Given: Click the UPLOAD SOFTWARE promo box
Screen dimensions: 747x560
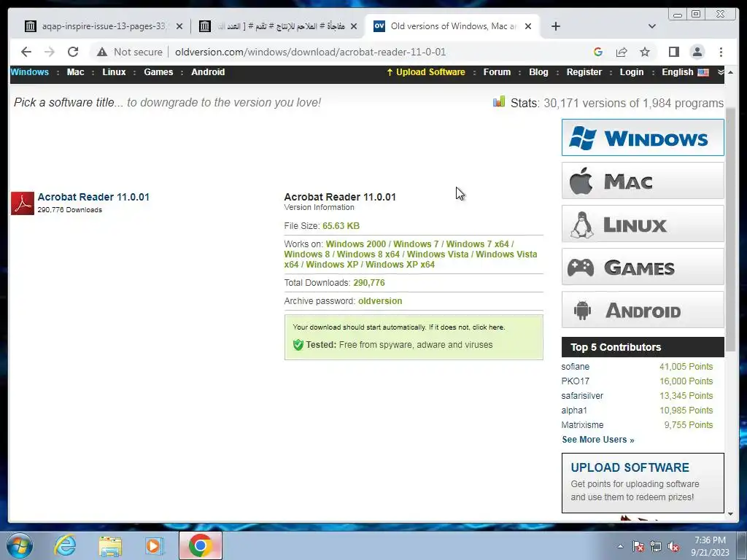Looking at the screenshot, I should [x=643, y=483].
